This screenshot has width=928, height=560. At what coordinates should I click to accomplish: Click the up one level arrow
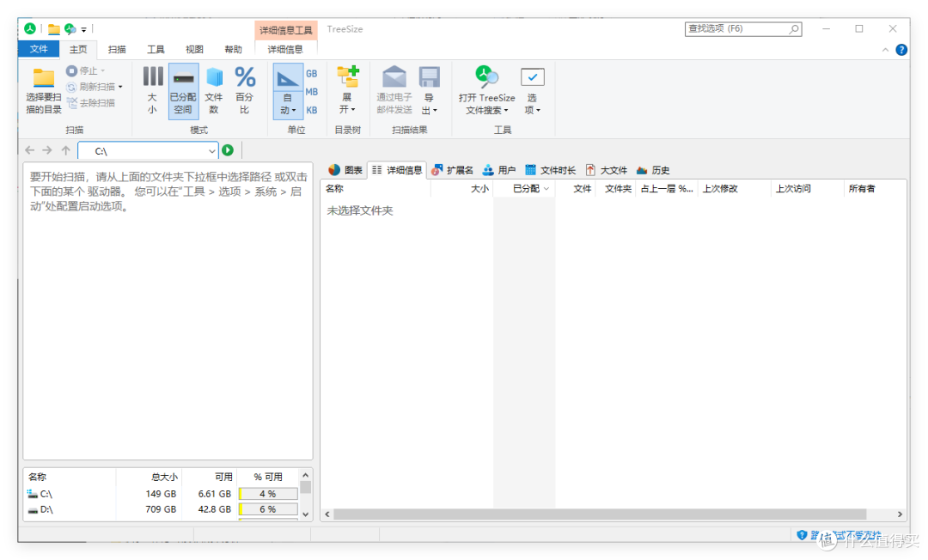65,151
